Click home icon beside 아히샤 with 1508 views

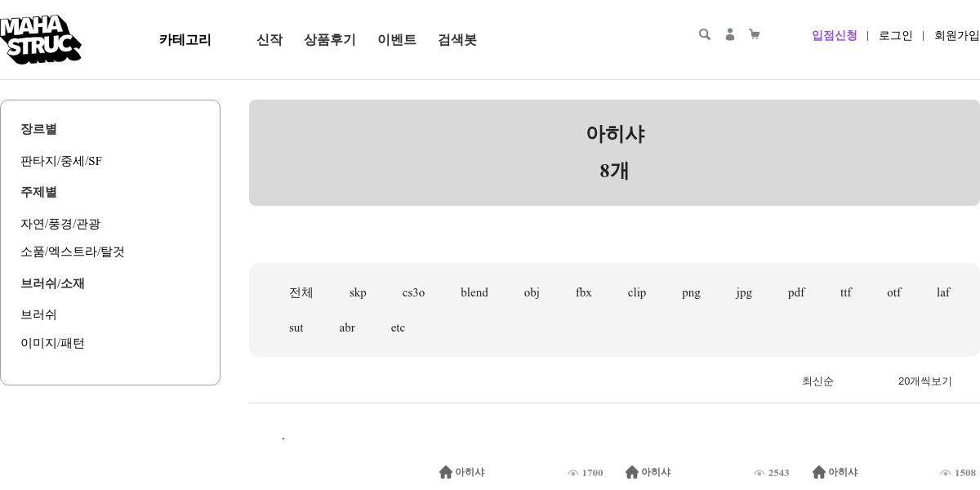(819, 472)
